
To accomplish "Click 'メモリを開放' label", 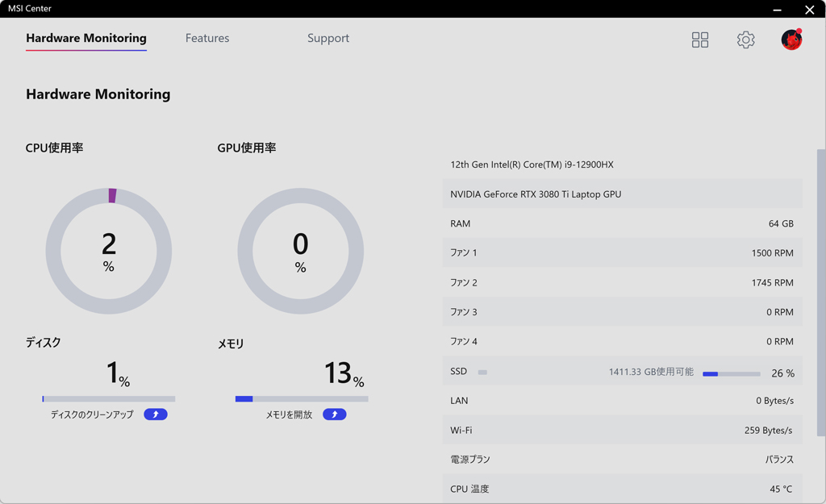I will 289,414.
